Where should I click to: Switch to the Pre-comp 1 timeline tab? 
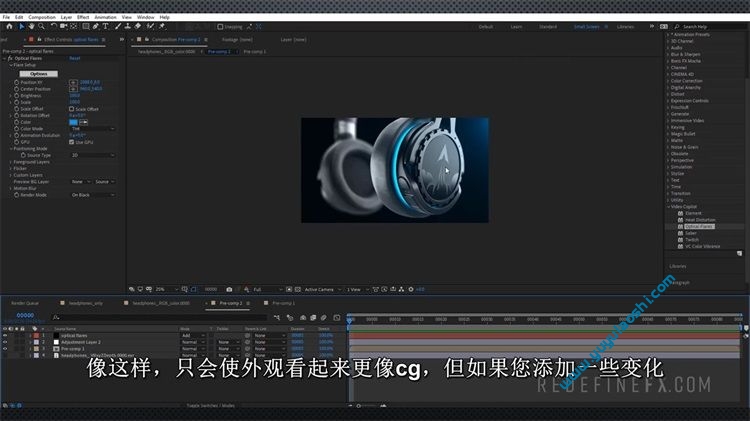point(283,303)
